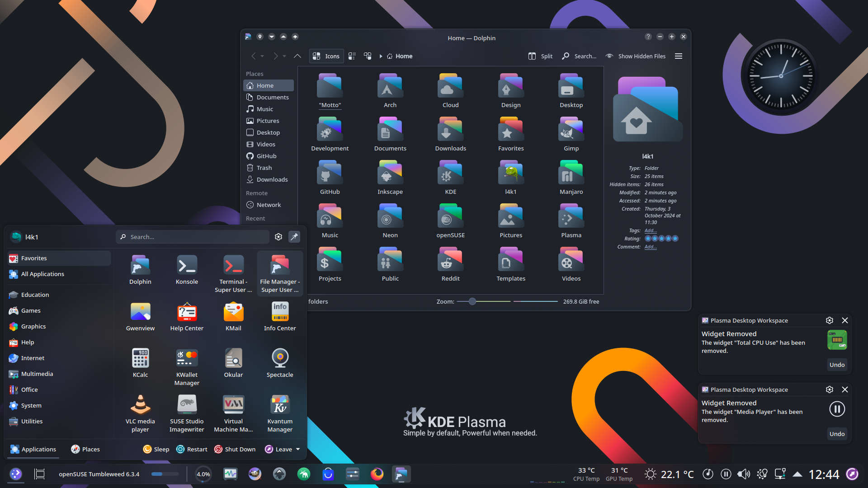The image size is (868, 488).
Task: Click the Sleep button
Action: [x=156, y=449]
